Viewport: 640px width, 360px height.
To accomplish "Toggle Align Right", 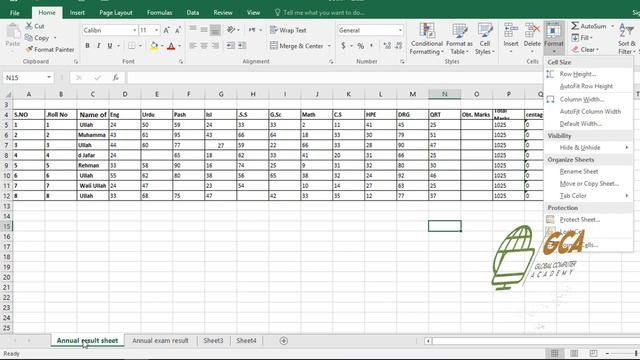I will tap(216, 46).
